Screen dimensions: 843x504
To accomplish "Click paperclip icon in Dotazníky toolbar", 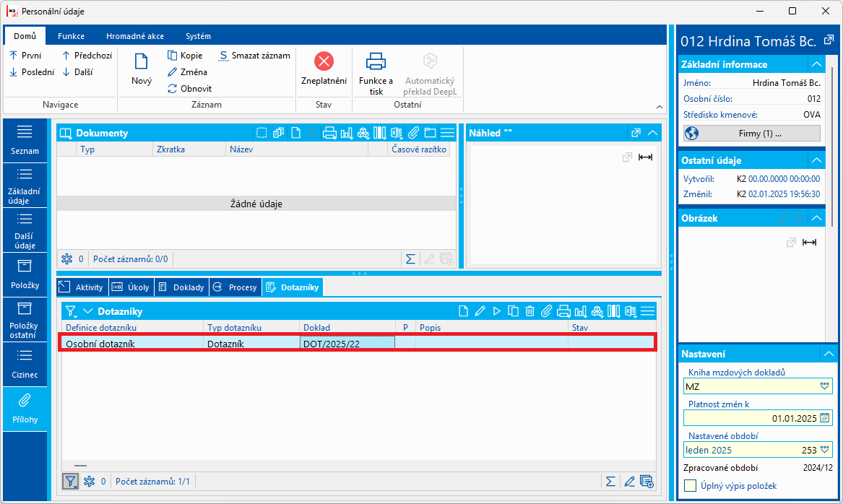I will click(546, 311).
